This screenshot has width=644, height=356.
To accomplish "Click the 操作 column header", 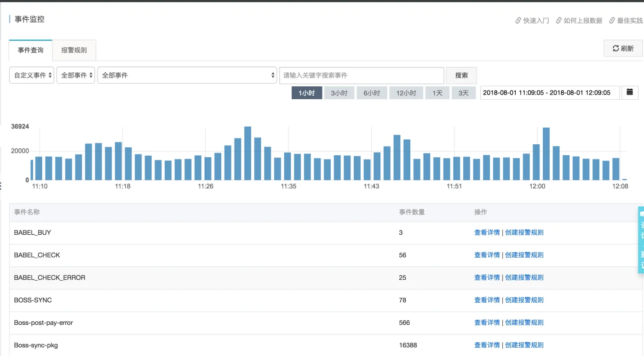I will click(x=481, y=212).
